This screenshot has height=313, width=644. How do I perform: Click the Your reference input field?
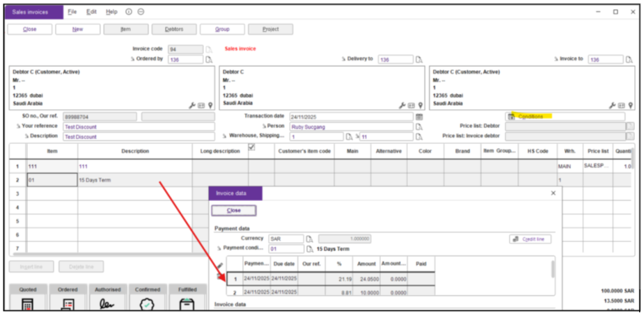[x=139, y=127]
